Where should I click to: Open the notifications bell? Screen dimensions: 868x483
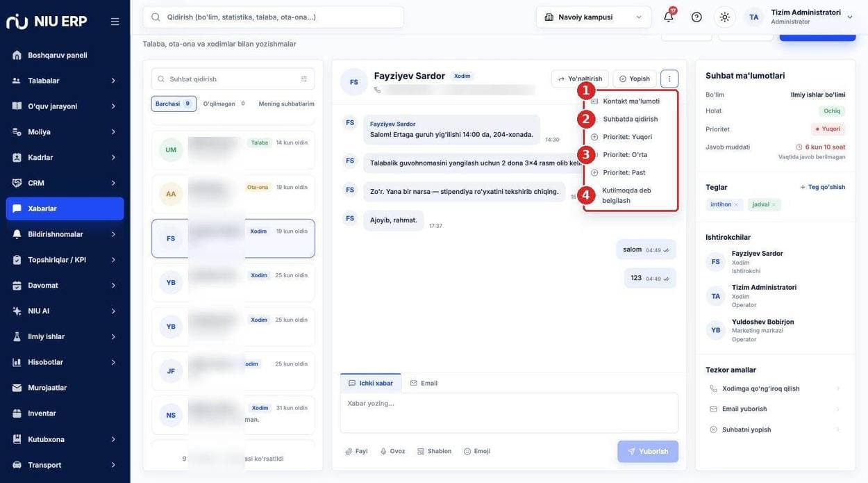pyautogui.click(x=669, y=17)
